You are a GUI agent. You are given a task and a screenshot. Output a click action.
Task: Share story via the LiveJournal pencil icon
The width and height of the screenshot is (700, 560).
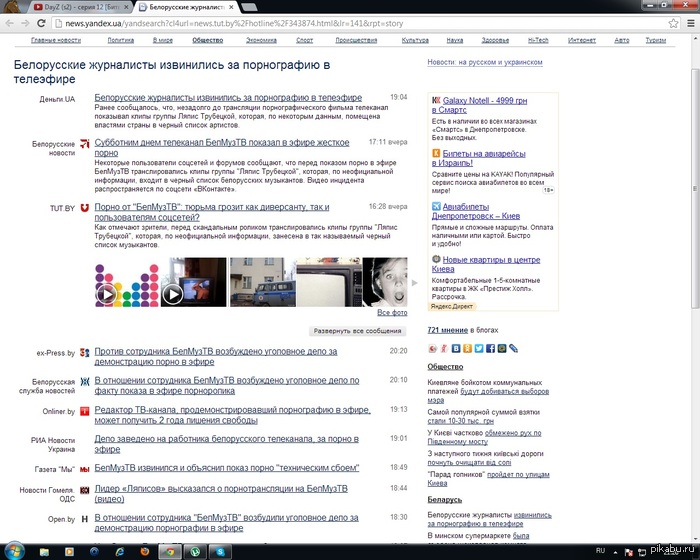click(x=514, y=348)
